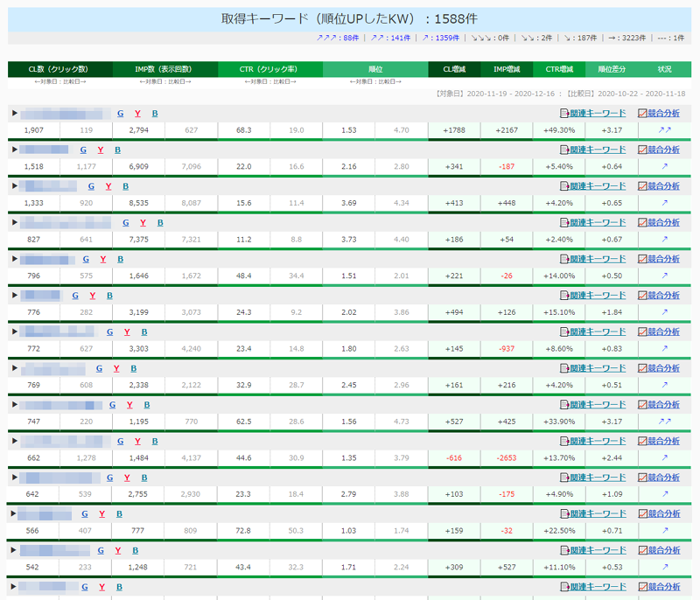The width and height of the screenshot is (700, 600).
Task: Filter by single down-arrow 187件
Action: coord(575,38)
